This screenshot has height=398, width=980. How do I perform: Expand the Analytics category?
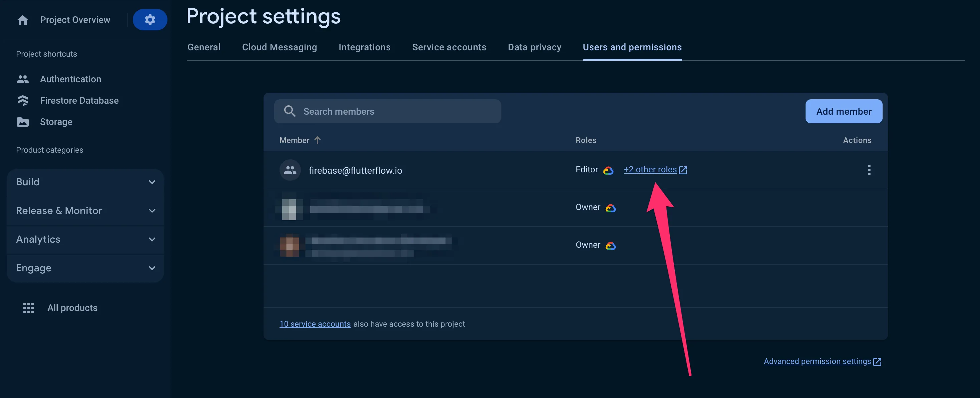tap(85, 239)
